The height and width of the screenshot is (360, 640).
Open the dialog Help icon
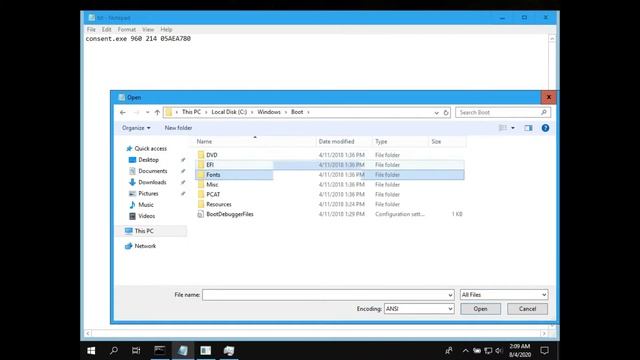545,128
